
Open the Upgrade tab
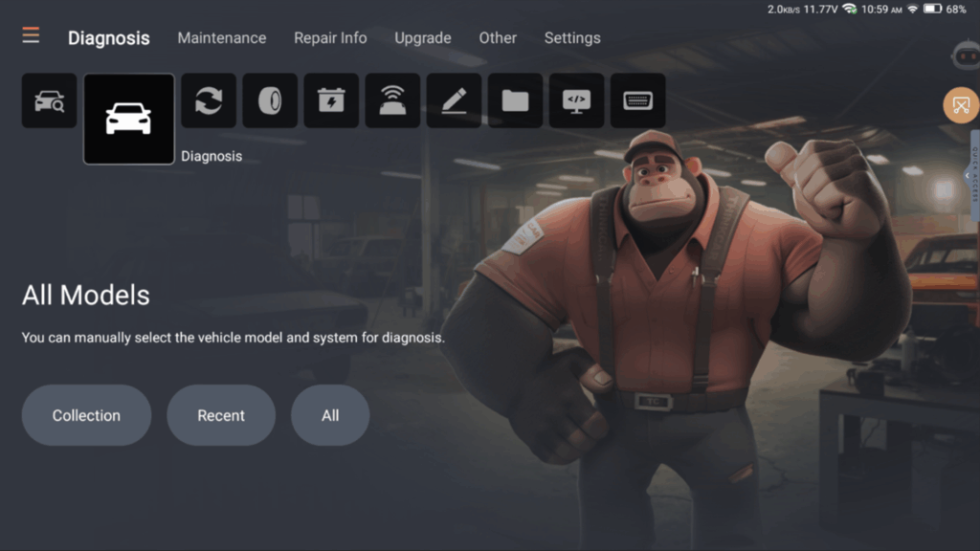click(x=422, y=38)
